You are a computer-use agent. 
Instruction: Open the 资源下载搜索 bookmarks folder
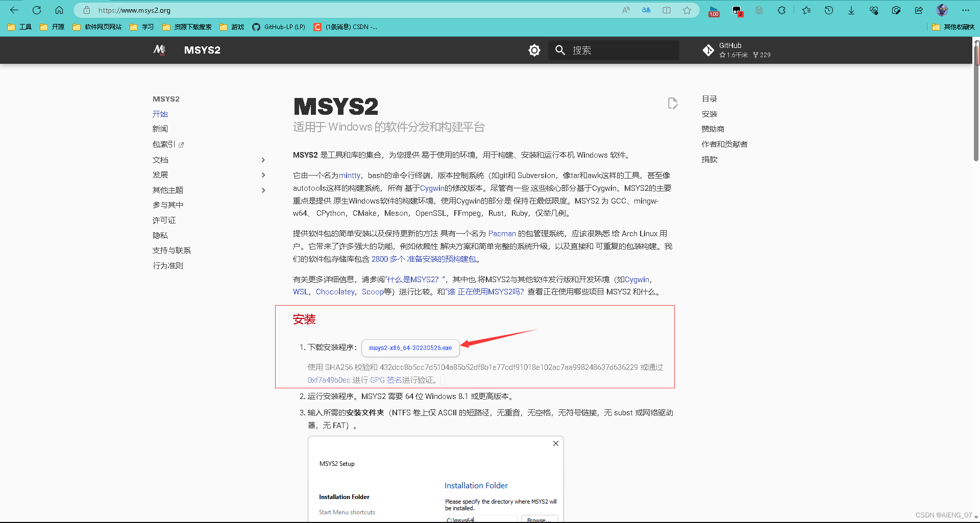tap(187, 27)
